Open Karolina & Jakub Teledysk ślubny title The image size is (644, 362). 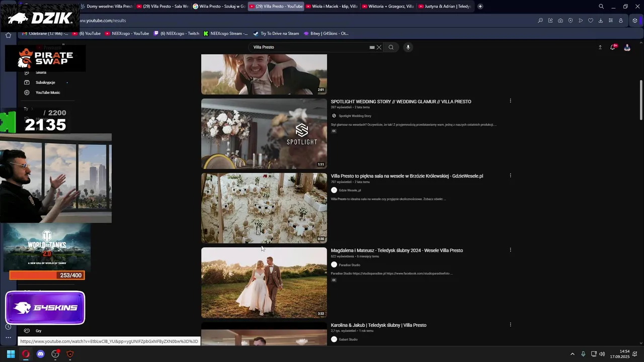[x=378, y=325]
